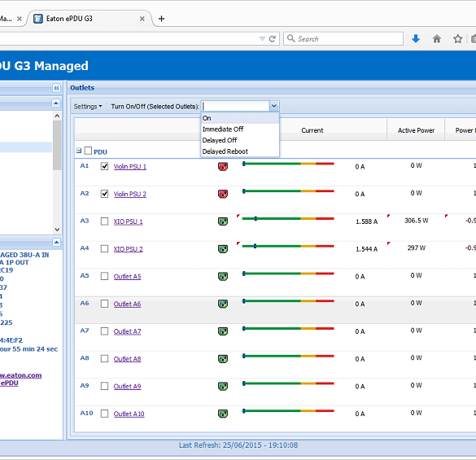Collapse the PDU outlet group
Image resolution: width=476 pixels, height=460 pixels.
tap(79, 151)
